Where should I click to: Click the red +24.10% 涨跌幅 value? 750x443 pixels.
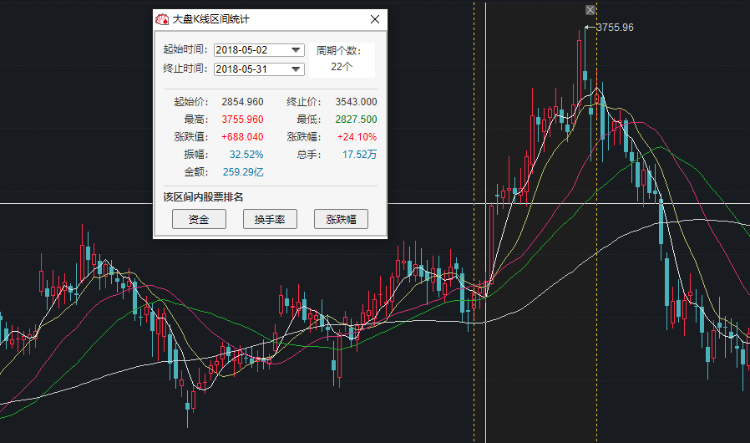pos(357,137)
